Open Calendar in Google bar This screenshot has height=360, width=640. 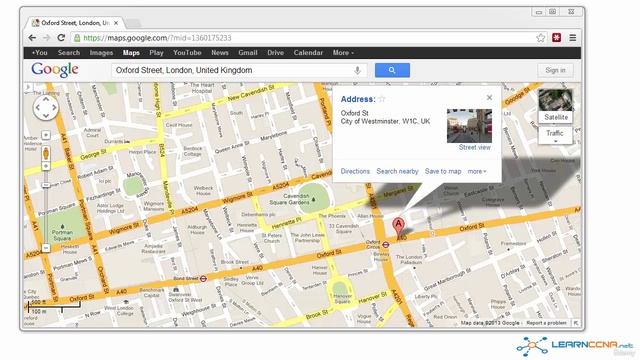[x=308, y=53]
